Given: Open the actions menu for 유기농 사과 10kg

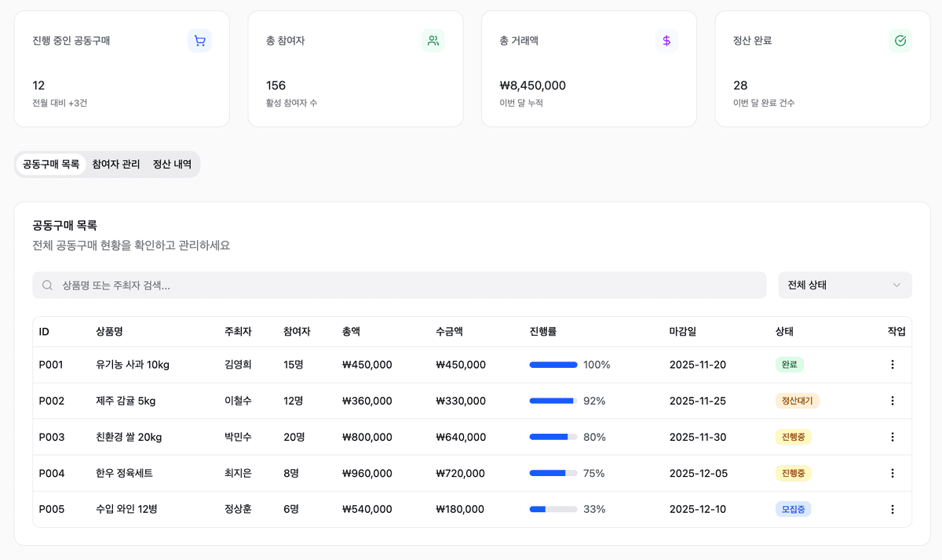Looking at the screenshot, I should (x=893, y=364).
